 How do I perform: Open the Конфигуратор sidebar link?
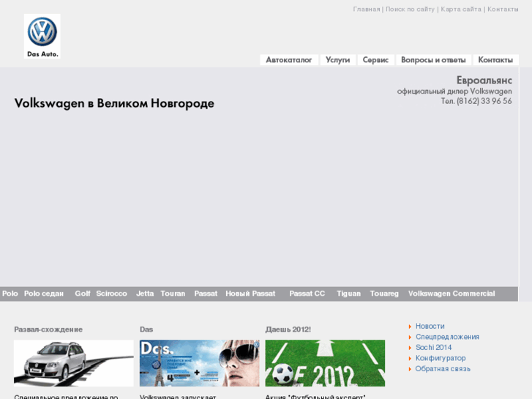pyautogui.click(x=441, y=358)
